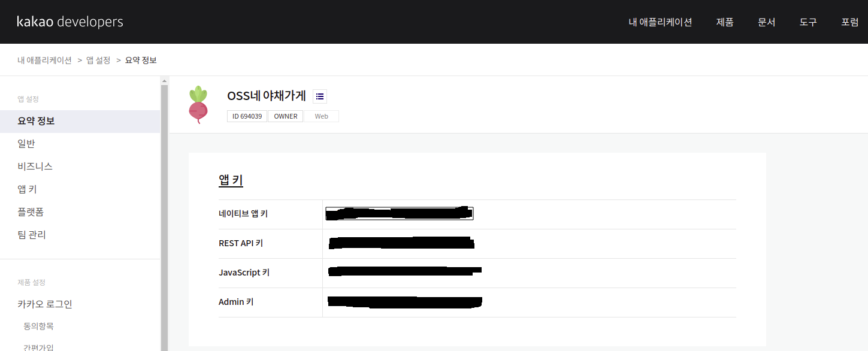The height and width of the screenshot is (351, 868).
Task: Click the 제품 설정 sidebar section header
Action: (x=32, y=282)
